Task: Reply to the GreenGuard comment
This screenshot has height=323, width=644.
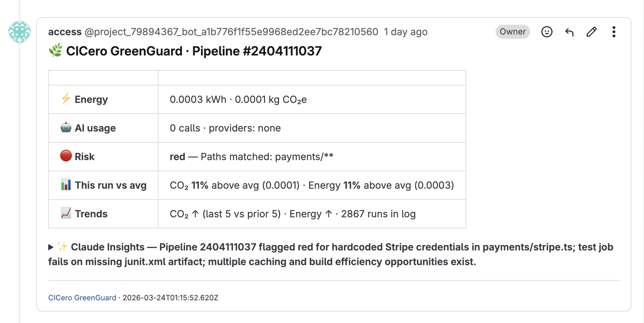Action: click(x=569, y=32)
